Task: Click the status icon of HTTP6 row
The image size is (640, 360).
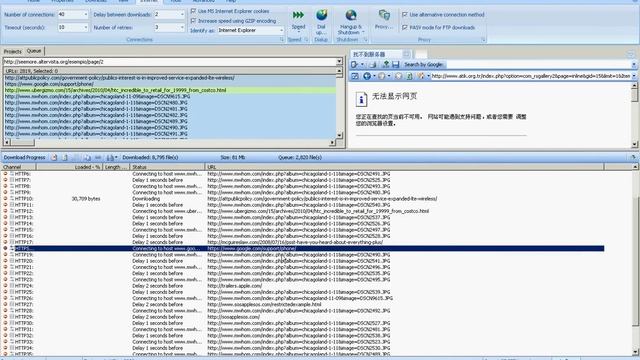Action: (5, 174)
